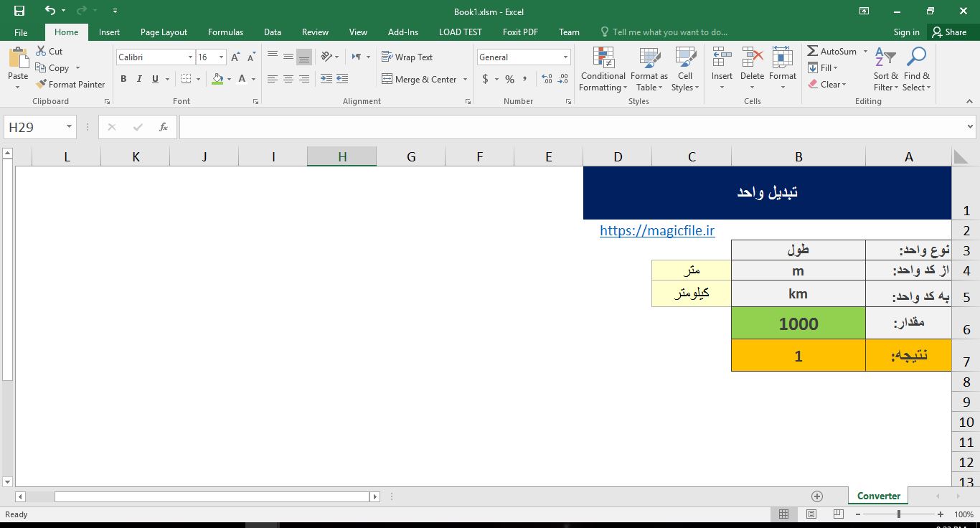The image size is (980, 528).
Task: Click the Copy button
Action: click(x=52, y=68)
